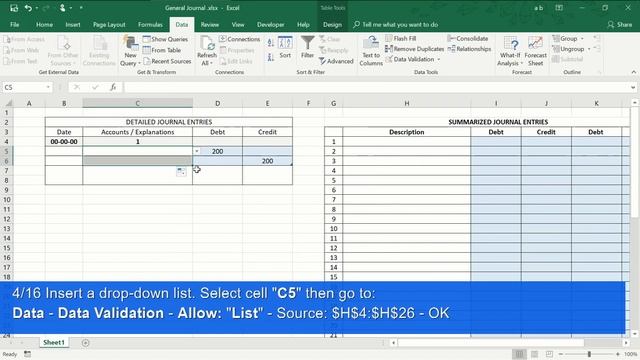The image size is (640, 360).
Task: Open the cell C5 dropdown arrow
Action: [x=197, y=151]
